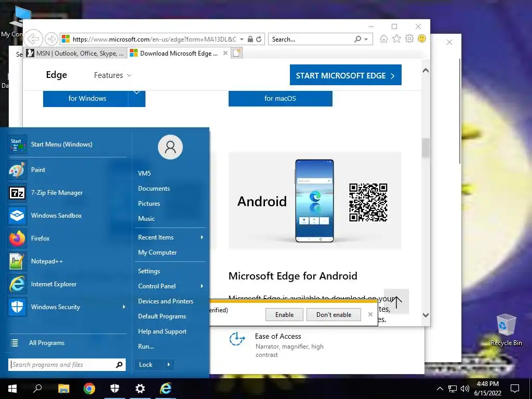Open Windows Security shield on taskbar
532x399 pixels.
pyautogui.click(x=115, y=389)
